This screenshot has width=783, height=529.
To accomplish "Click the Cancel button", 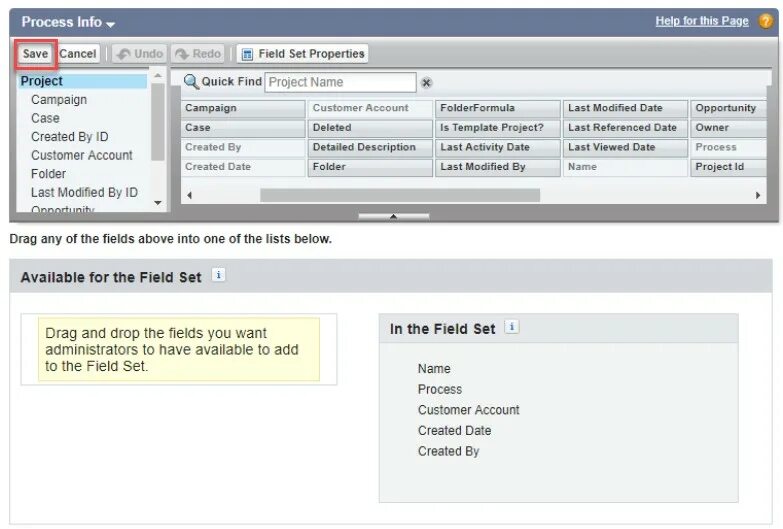I will click(x=77, y=54).
